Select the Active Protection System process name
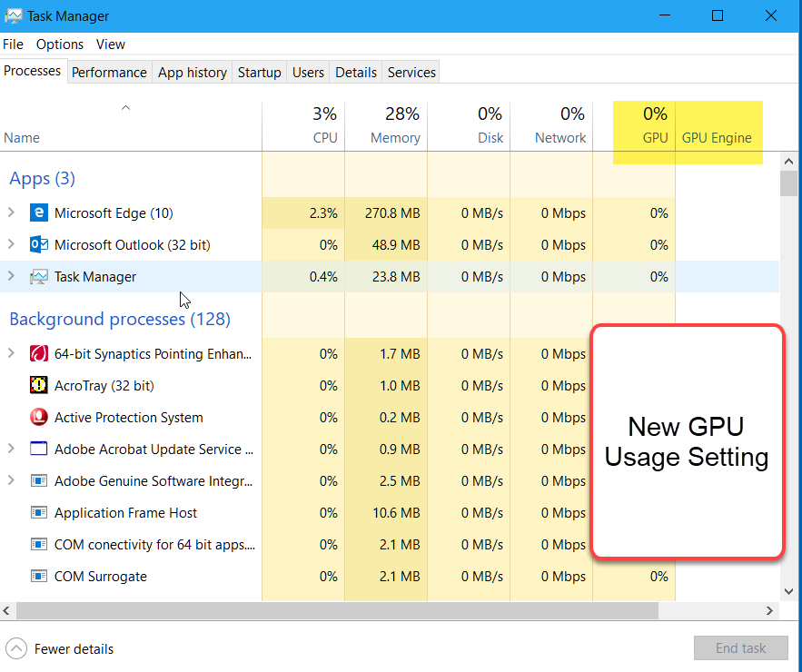The width and height of the screenshot is (802, 672). pos(128,418)
